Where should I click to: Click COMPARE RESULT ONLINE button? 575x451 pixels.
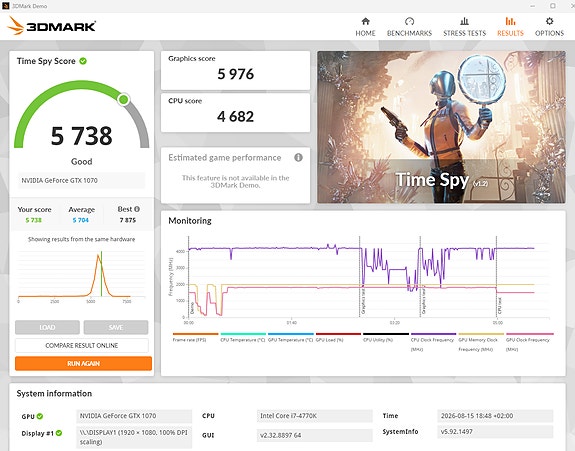[82, 345]
